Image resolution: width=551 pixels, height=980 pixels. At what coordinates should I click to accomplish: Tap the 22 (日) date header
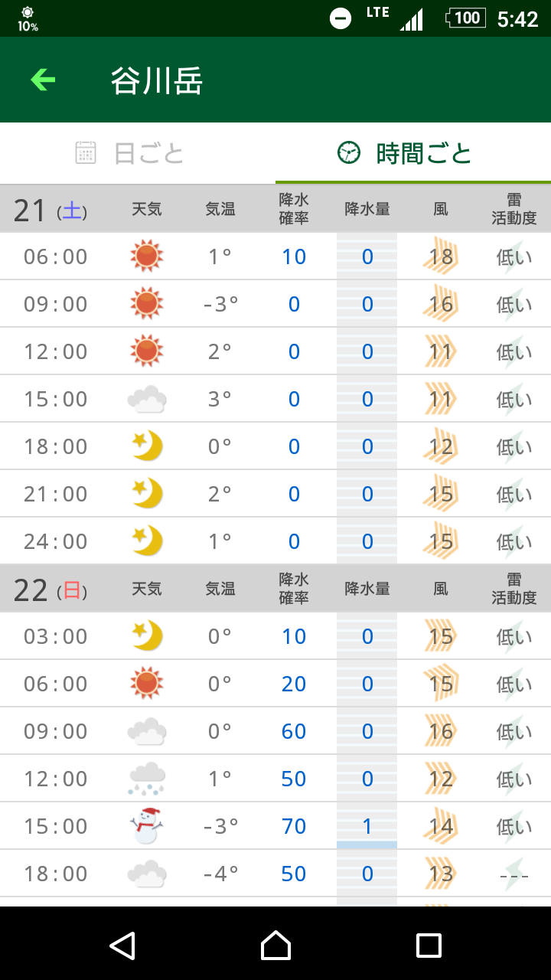coord(51,590)
